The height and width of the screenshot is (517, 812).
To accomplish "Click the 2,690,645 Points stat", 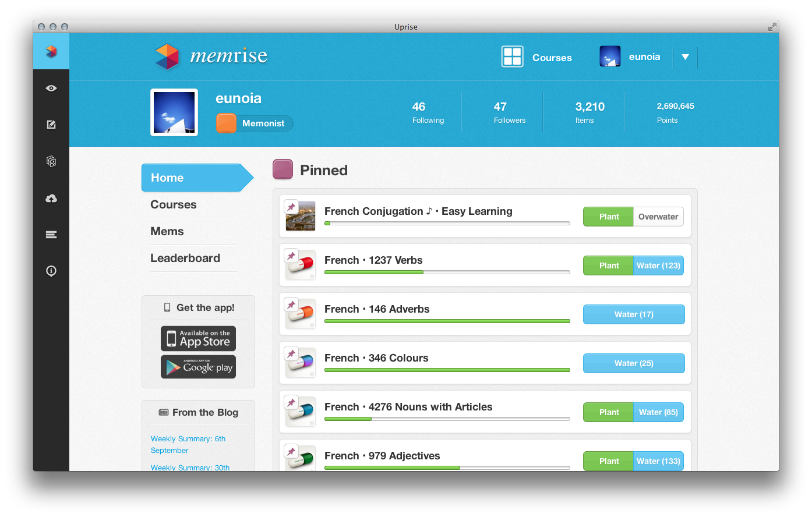I will pos(675,112).
